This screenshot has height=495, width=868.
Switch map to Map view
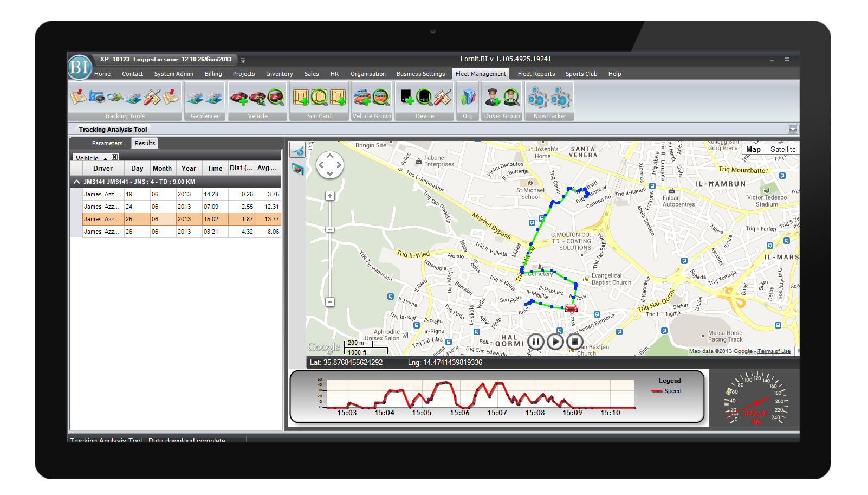(x=753, y=149)
